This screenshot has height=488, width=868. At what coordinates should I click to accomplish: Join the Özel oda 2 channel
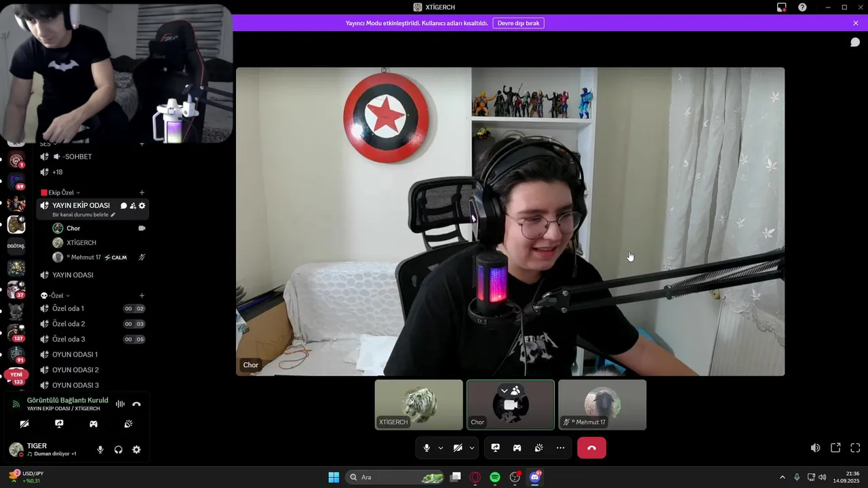click(92, 324)
